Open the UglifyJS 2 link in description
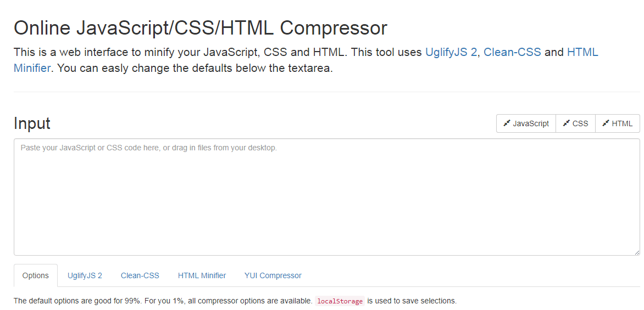This screenshot has height=310, width=644. coord(451,53)
